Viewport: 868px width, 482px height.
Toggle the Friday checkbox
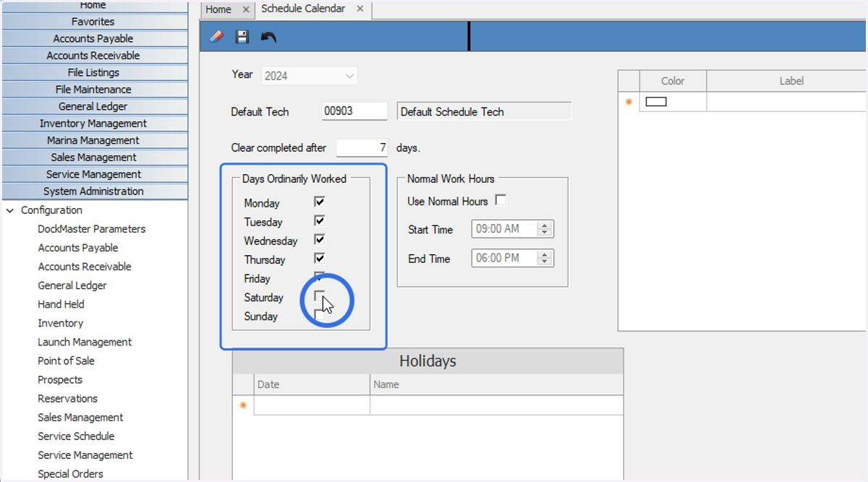point(319,277)
